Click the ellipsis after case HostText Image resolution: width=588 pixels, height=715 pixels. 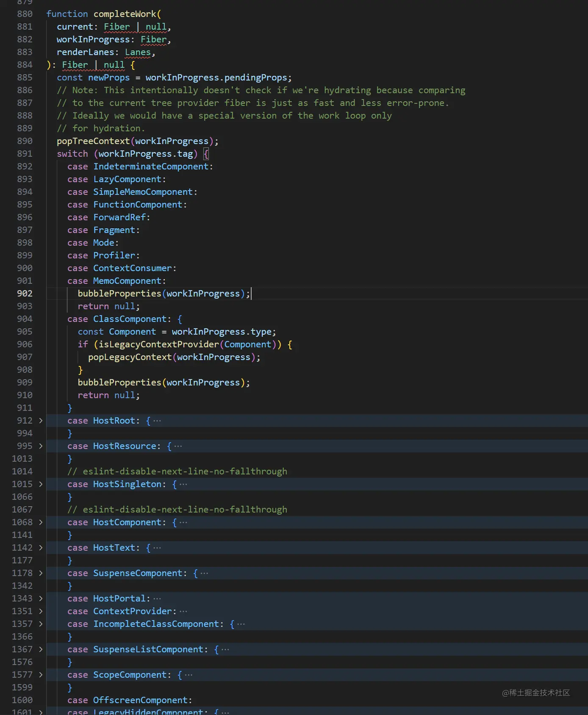[x=157, y=548]
